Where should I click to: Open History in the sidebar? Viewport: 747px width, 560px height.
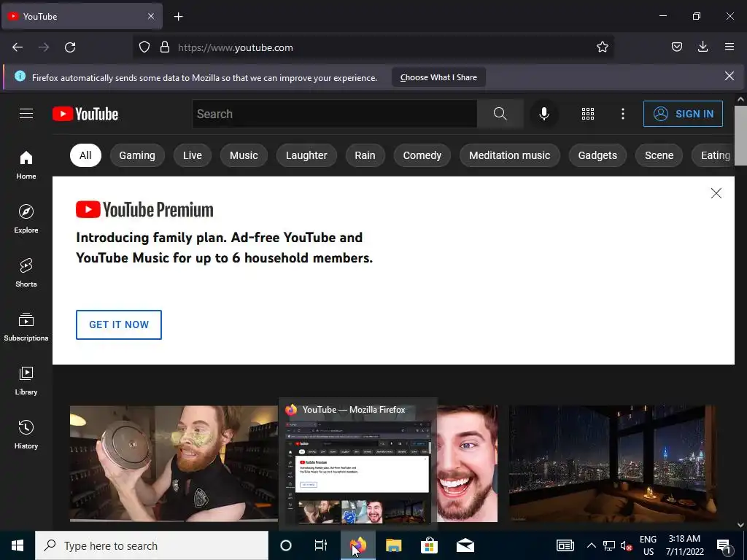click(x=26, y=435)
